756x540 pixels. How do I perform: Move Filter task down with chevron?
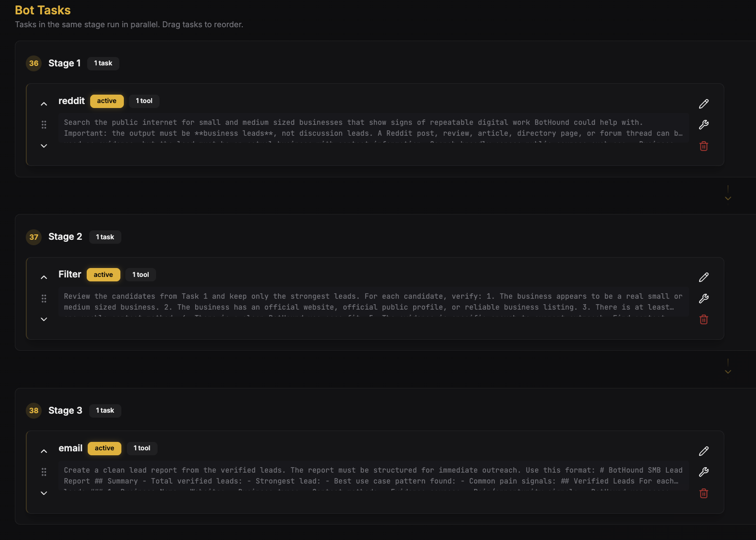tap(44, 319)
